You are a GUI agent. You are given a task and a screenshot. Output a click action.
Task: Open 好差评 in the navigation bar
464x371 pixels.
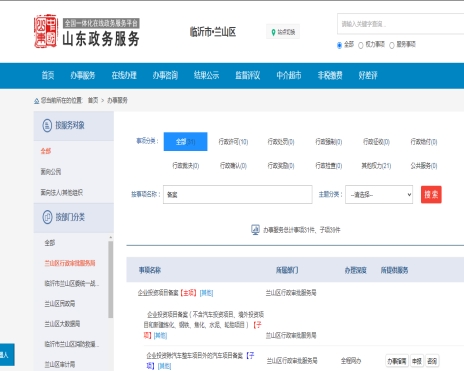pyautogui.click(x=368, y=75)
